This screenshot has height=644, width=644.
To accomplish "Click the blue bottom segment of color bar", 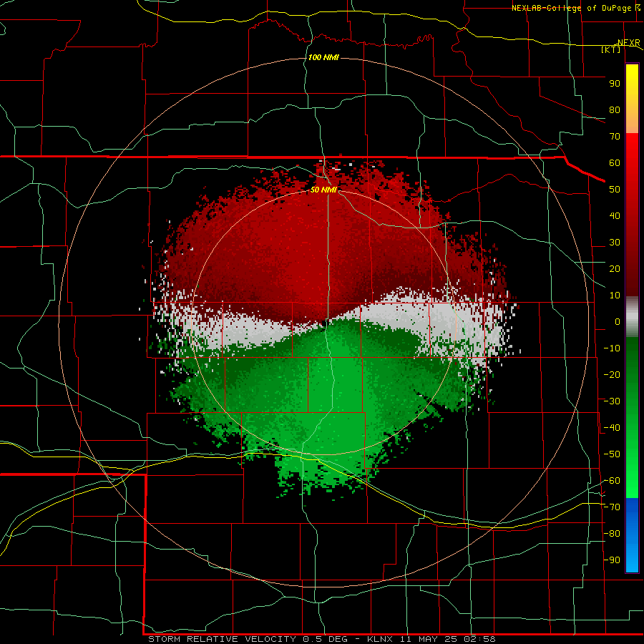I will pyautogui.click(x=632, y=535).
